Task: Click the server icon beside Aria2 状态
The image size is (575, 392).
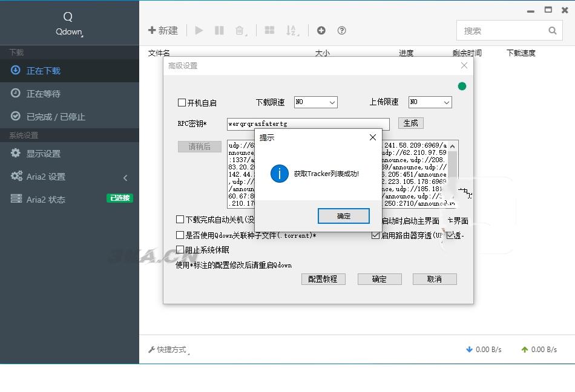Action: click(16, 198)
